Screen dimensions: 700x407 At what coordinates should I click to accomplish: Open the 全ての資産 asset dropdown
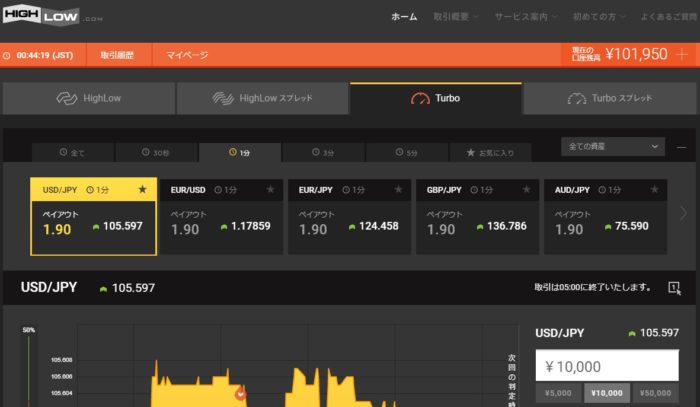tap(612, 147)
